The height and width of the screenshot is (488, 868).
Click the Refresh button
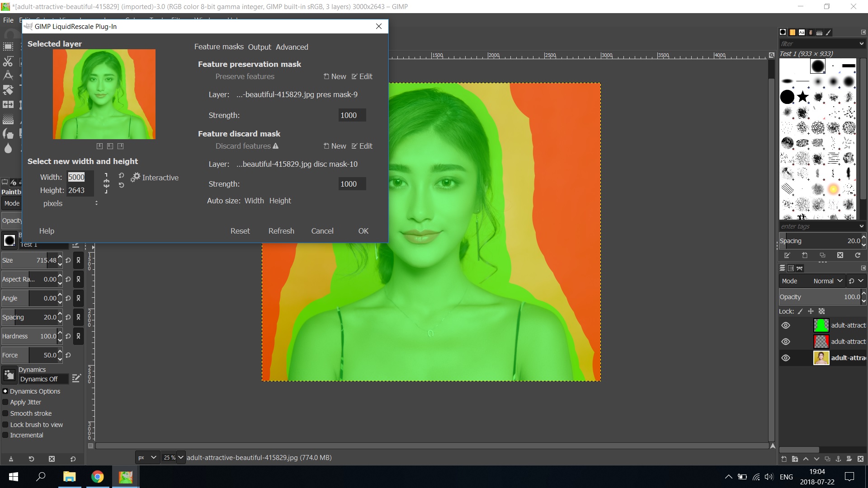(x=281, y=231)
